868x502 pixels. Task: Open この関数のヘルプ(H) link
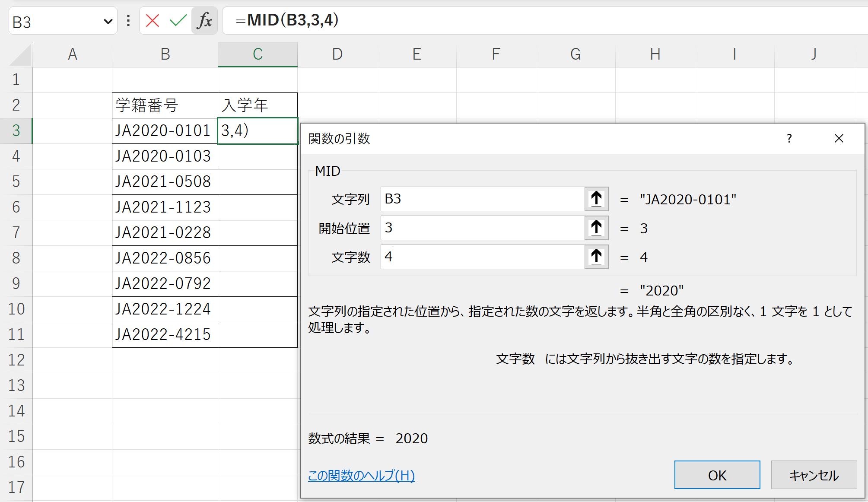click(x=361, y=475)
